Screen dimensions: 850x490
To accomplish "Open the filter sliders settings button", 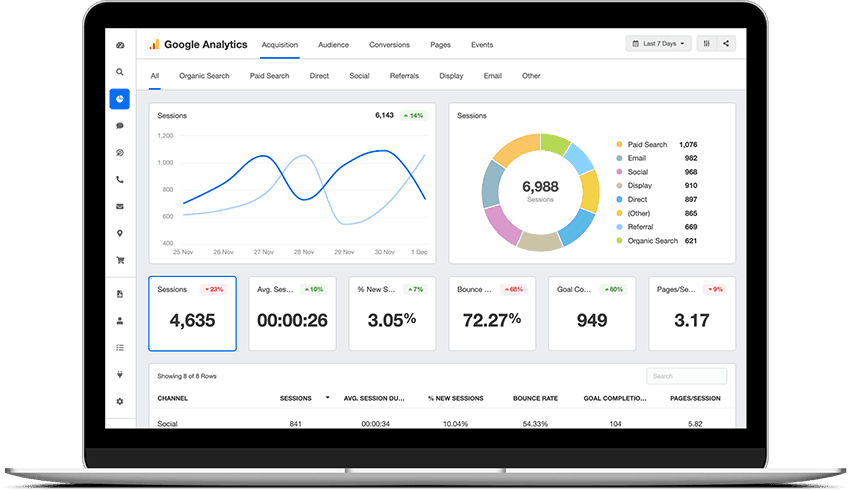I will [707, 44].
